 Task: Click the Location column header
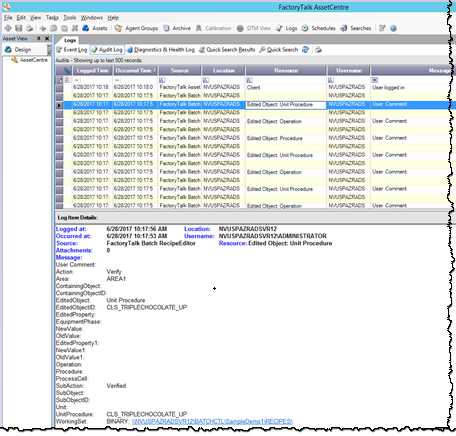[x=224, y=71]
